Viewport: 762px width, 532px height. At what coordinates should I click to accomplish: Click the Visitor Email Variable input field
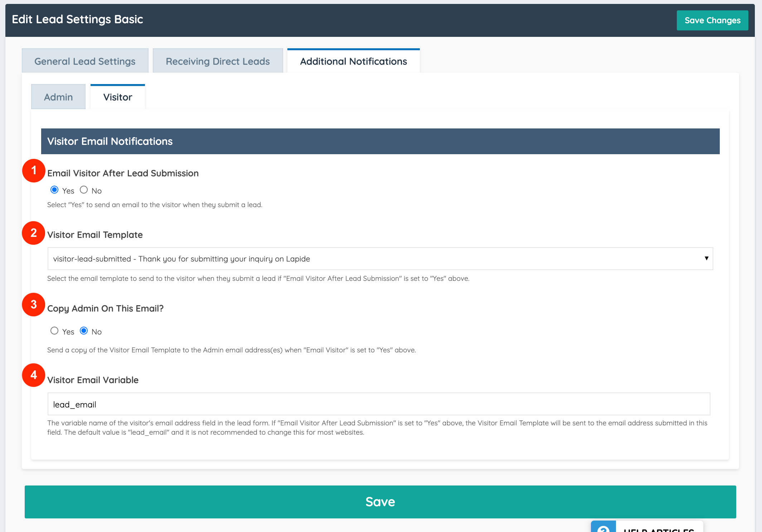(379, 404)
